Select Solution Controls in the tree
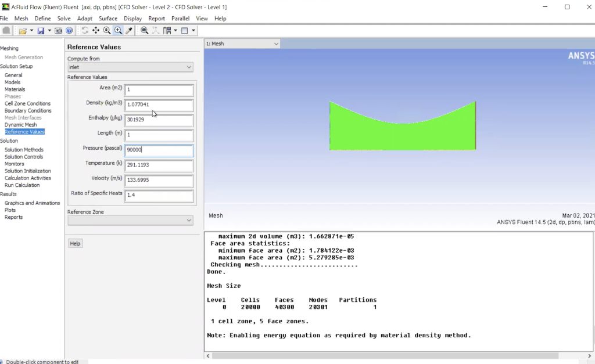595x364 pixels. tap(23, 157)
